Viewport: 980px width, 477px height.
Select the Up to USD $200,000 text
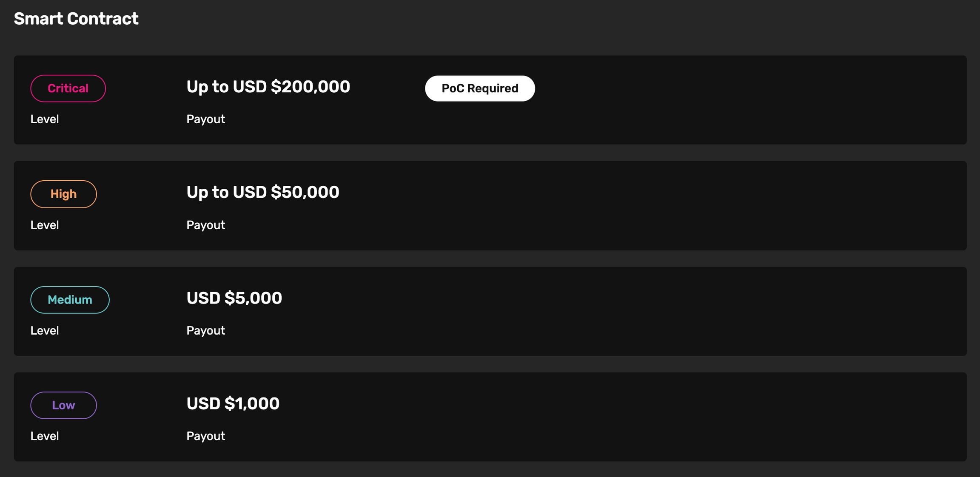tap(268, 87)
